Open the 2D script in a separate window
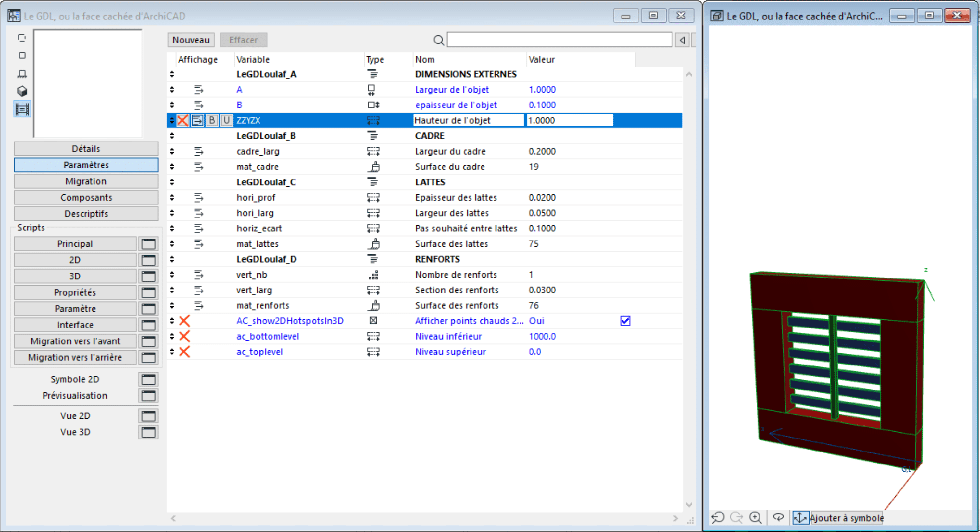 tap(148, 260)
